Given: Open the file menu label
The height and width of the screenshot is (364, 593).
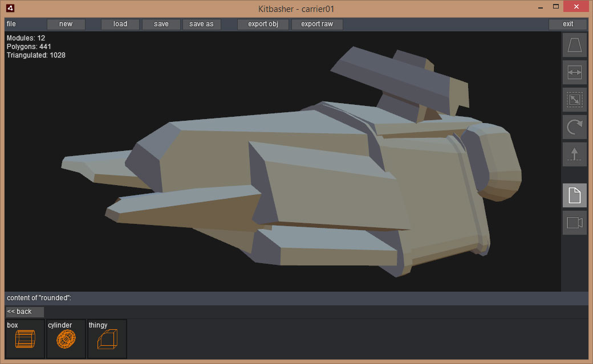Looking at the screenshot, I should (x=11, y=24).
